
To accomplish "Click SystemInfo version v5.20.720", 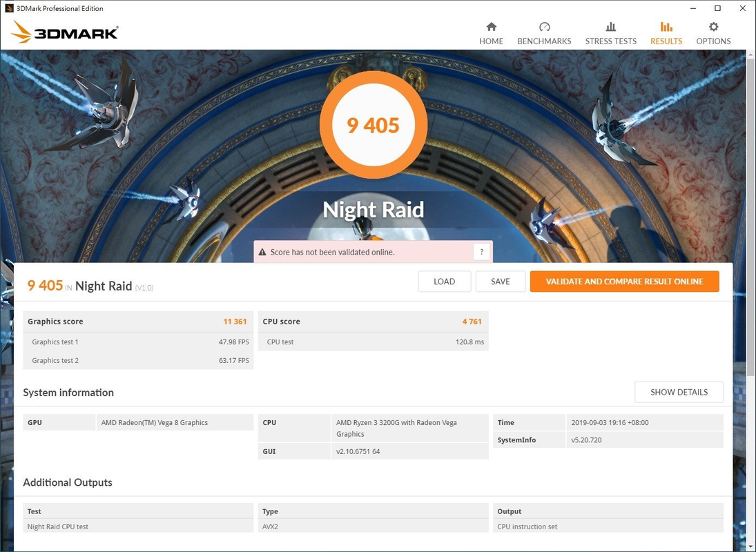I will 586,440.
